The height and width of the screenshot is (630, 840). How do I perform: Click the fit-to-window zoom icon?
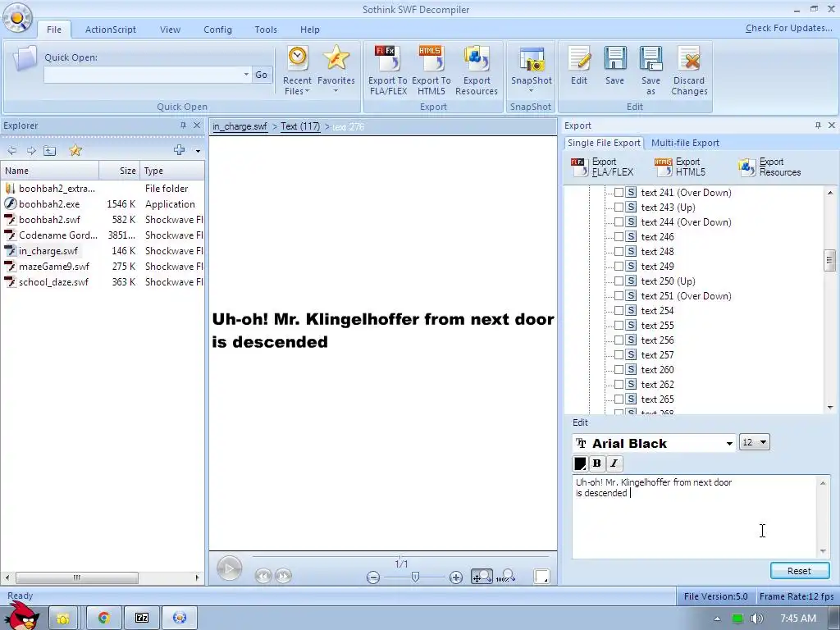click(482, 577)
